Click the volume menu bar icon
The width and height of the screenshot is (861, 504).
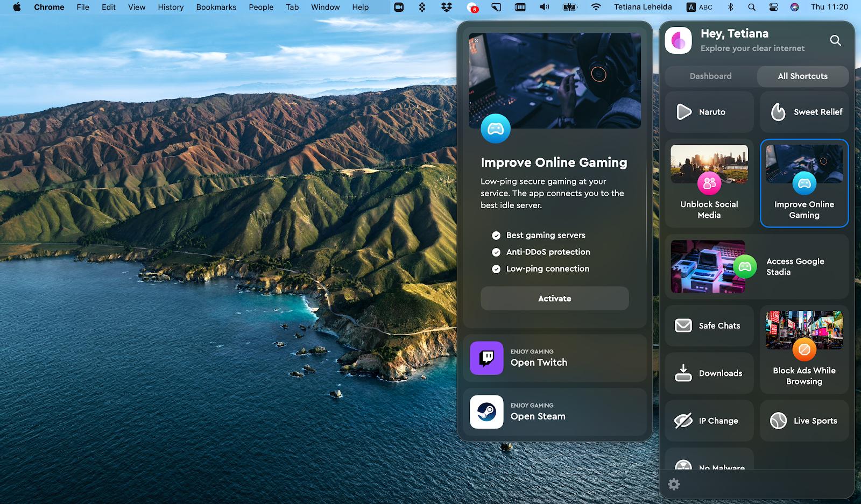(x=545, y=7)
